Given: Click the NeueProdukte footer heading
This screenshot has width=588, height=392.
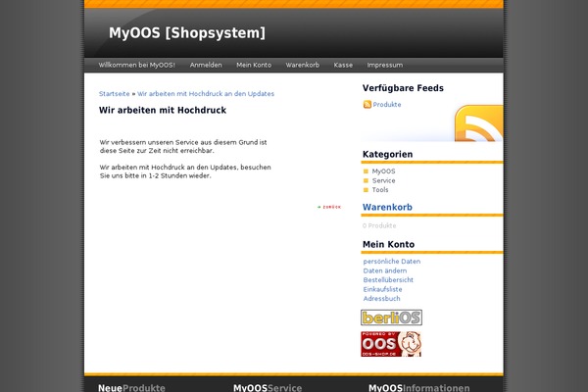Looking at the screenshot, I should click(x=131, y=388).
